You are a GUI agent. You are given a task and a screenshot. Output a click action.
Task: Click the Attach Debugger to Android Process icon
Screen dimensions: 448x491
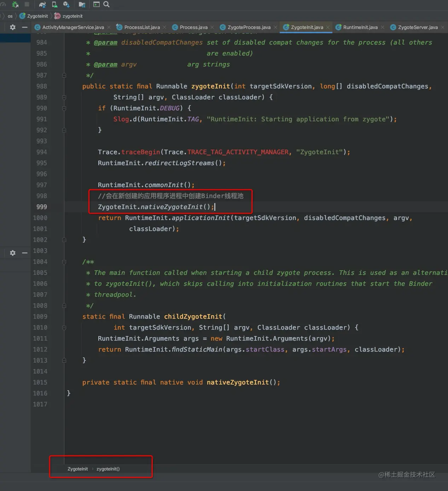click(x=15, y=5)
